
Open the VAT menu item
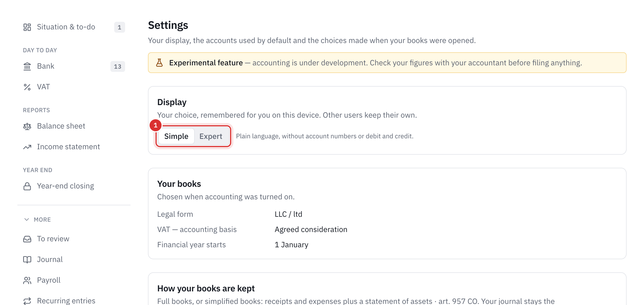pos(74,87)
